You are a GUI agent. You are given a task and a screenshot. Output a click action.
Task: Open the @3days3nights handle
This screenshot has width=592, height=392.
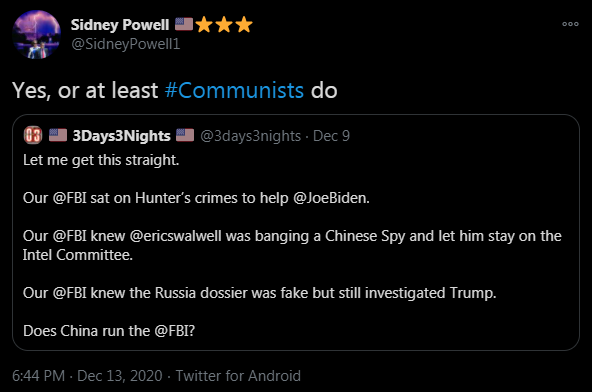(250, 136)
